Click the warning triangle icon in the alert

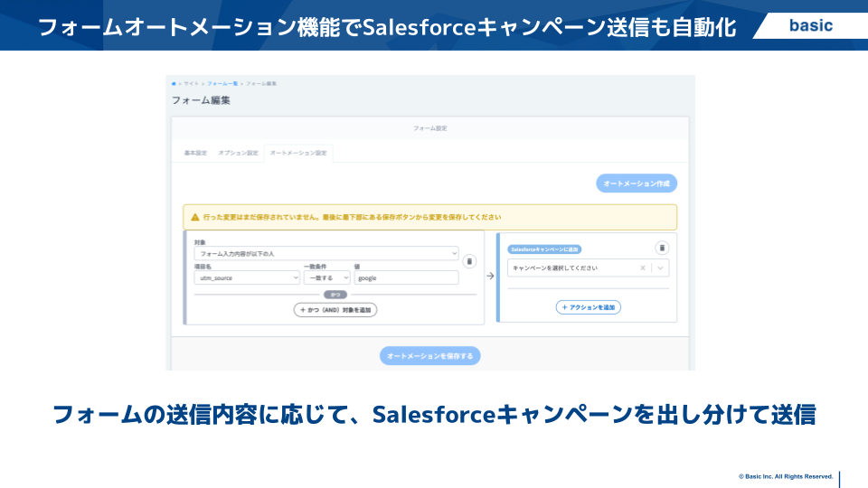195,218
